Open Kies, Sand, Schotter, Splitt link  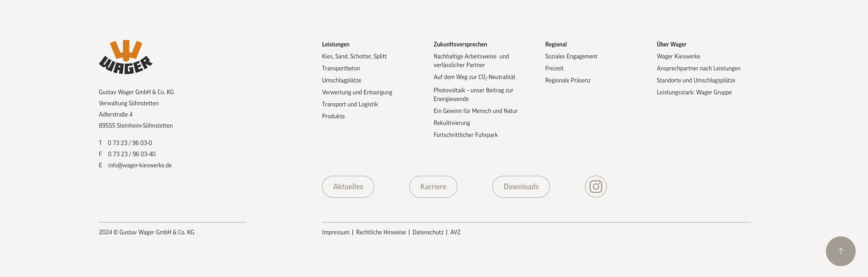[354, 56]
